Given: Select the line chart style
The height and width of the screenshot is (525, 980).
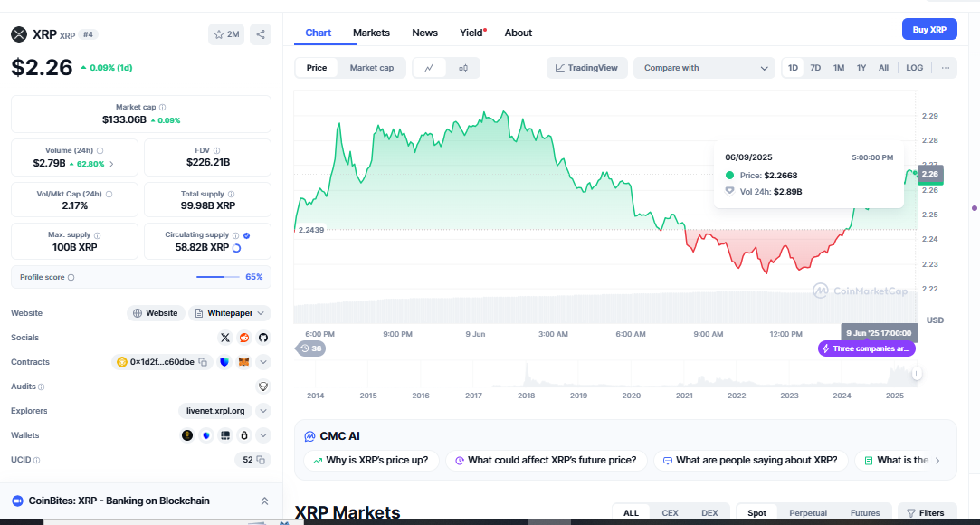Looking at the screenshot, I should pyautogui.click(x=430, y=68).
